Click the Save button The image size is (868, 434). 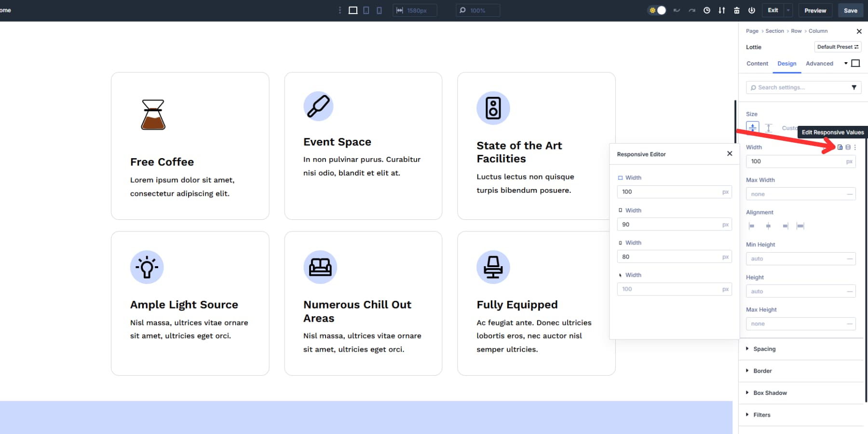coord(850,10)
